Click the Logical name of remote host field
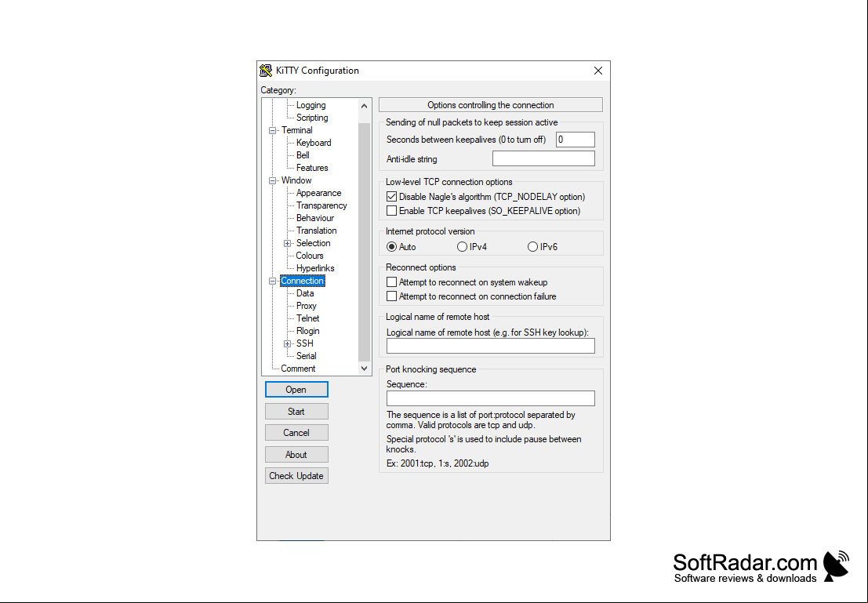Screen dimensions: 868x603 491,346
